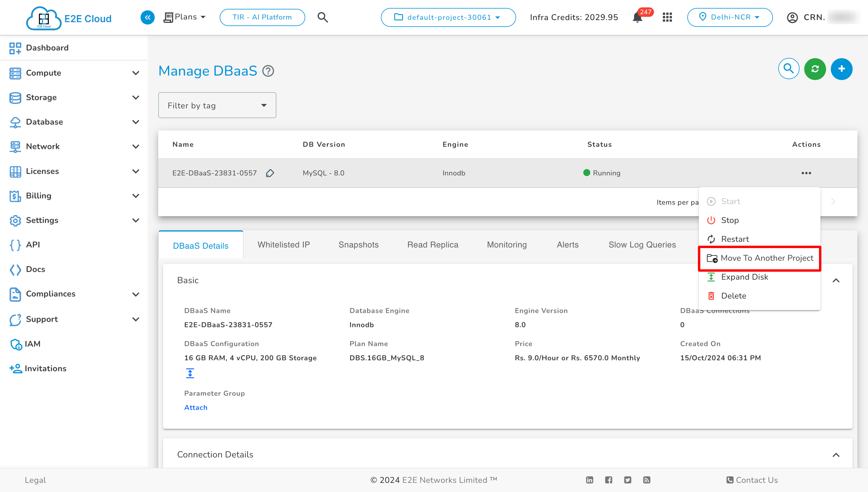The width and height of the screenshot is (868, 492).
Task: Switch to the Monitoring tab
Action: click(x=507, y=245)
